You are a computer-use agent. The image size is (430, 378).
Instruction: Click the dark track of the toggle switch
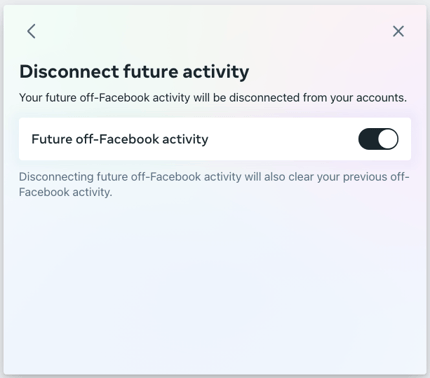click(x=368, y=139)
